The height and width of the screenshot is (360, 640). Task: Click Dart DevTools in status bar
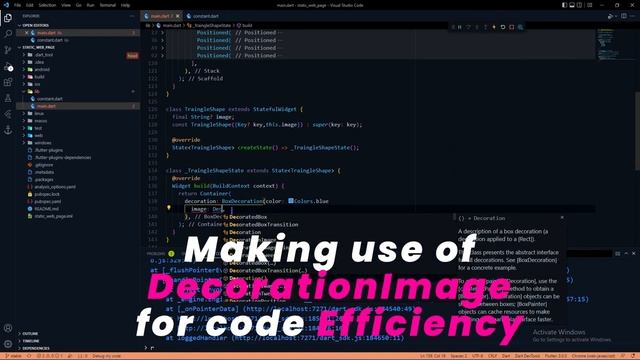[x=527, y=356]
